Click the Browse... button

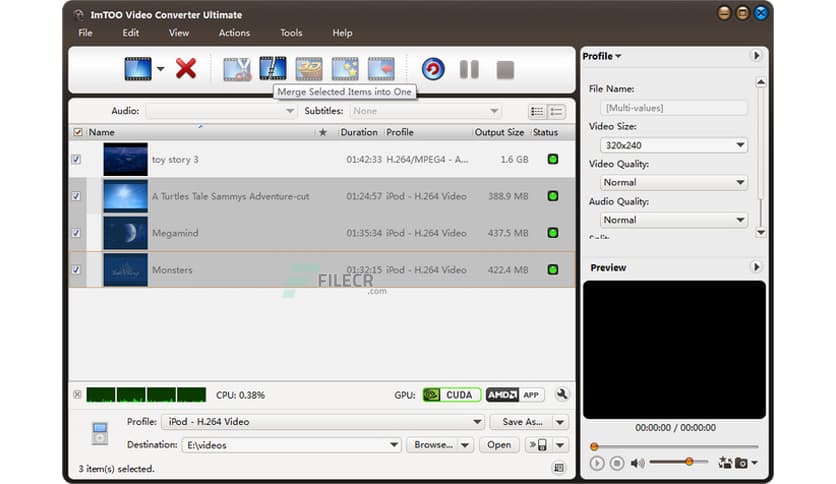pyautogui.click(x=433, y=445)
